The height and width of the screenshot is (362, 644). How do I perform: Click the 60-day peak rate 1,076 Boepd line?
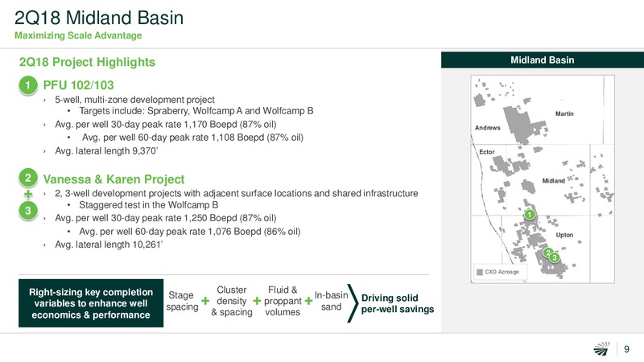tap(190, 232)
